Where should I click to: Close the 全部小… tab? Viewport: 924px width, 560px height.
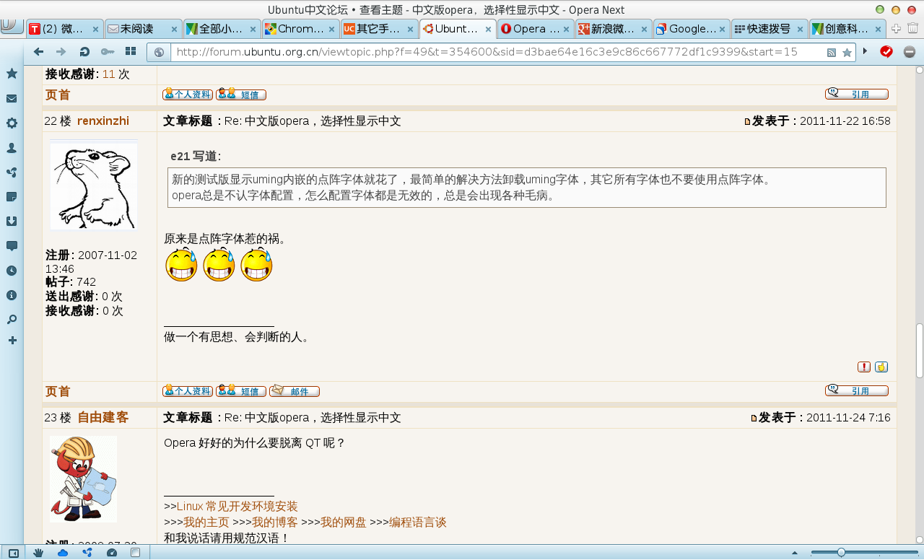(x=253, y=30)
